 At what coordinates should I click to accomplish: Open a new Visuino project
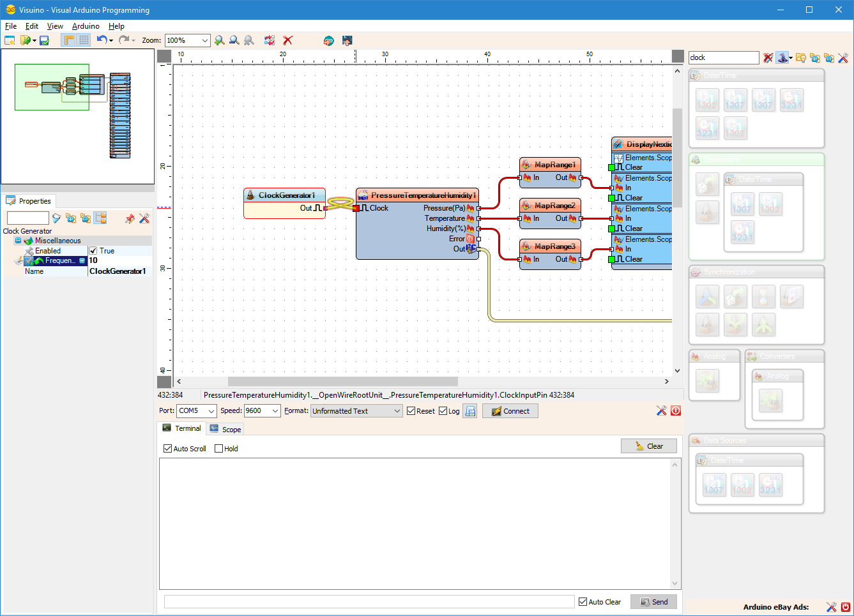click(9, 40)
